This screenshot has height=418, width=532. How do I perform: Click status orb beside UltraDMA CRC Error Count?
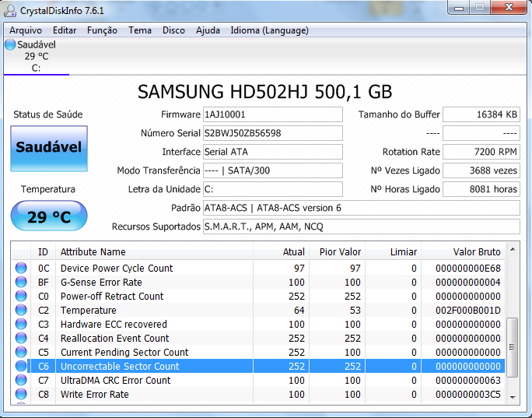click(x=21, y=381)
